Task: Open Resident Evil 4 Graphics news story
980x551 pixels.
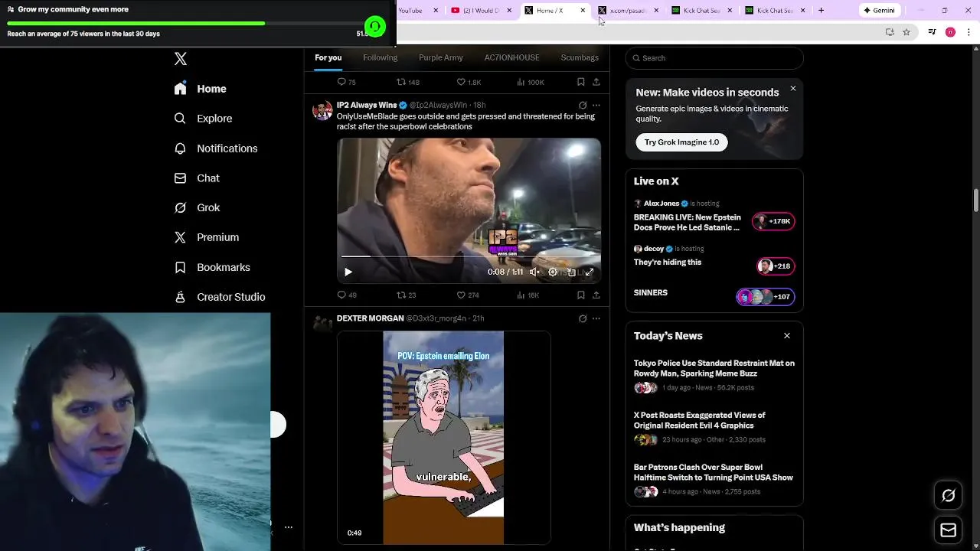Action: (x=700, y=420)
